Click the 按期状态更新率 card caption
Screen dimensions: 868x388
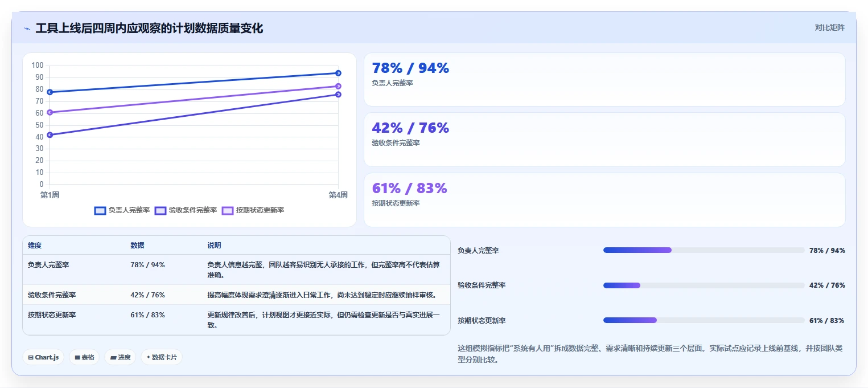(x=396, y=203)
